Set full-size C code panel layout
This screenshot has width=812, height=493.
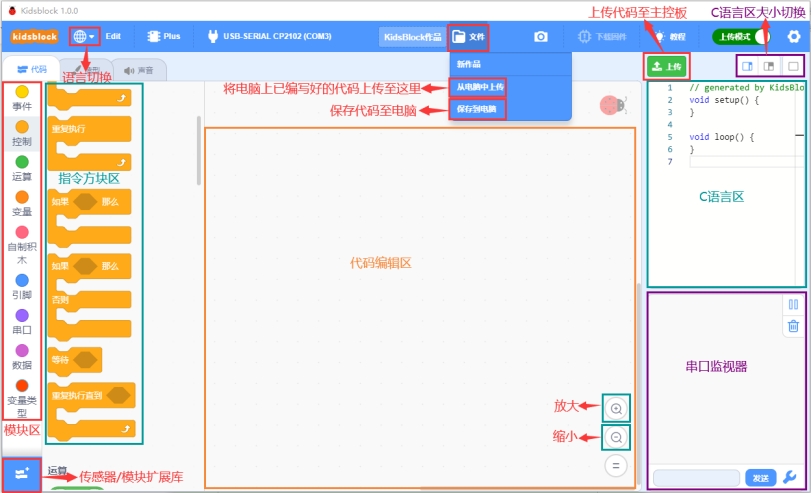pos(793,66)
